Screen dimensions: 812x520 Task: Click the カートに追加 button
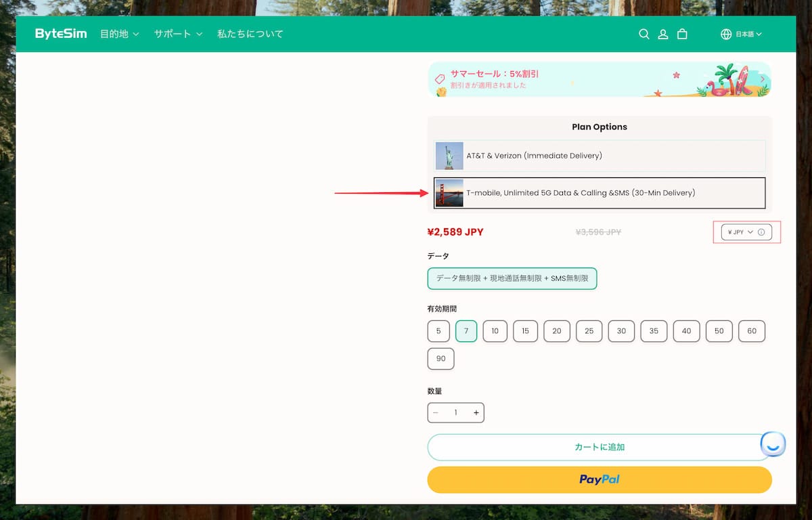pyautogui.click(x=600, y=448)
